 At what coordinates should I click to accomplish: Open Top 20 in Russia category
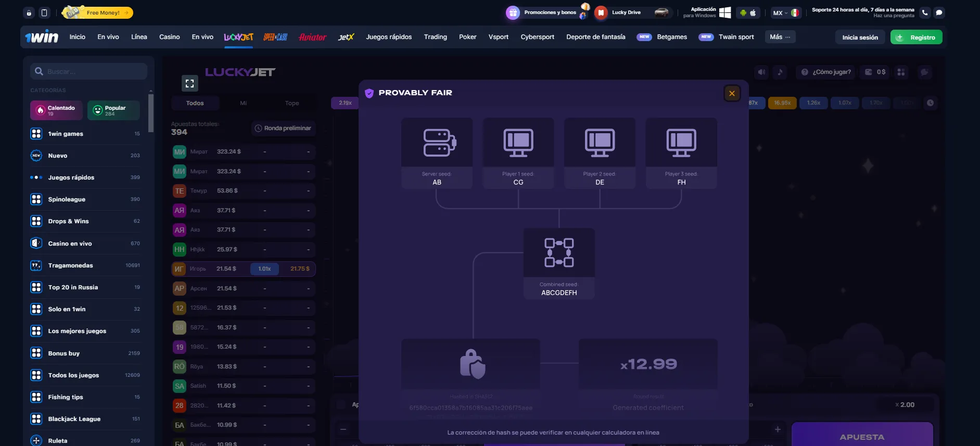pyautogui.click(x=86, y=287)
